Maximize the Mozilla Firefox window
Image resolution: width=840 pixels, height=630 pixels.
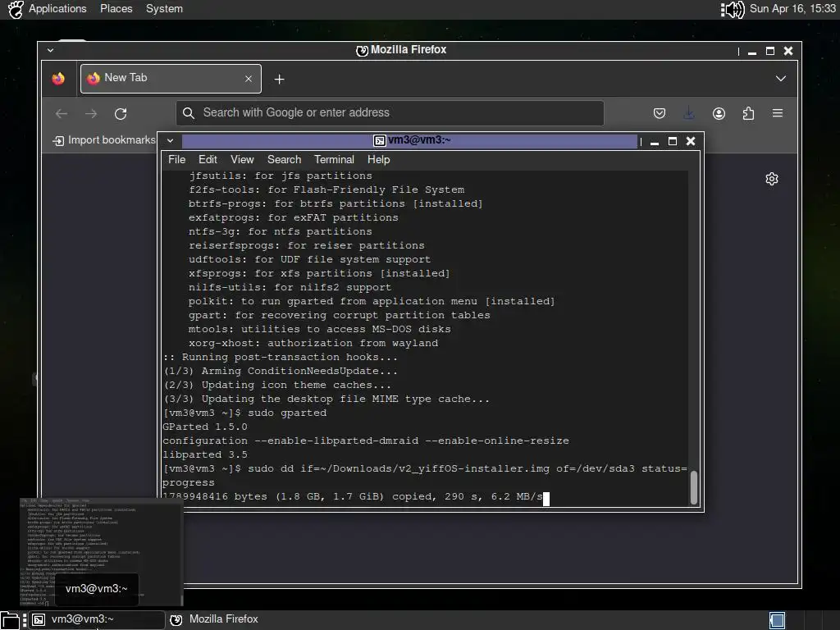(x=769, y=51)
